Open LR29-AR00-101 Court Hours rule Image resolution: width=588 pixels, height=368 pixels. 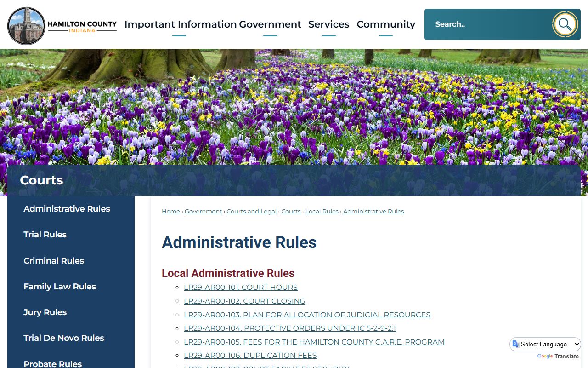[x=241, y=287]
